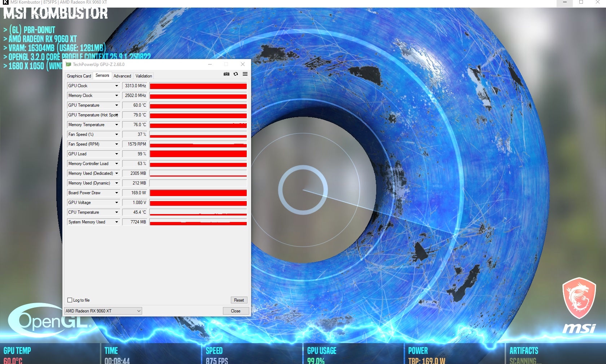Click the 7724 MB system memory value

(135, 222)
